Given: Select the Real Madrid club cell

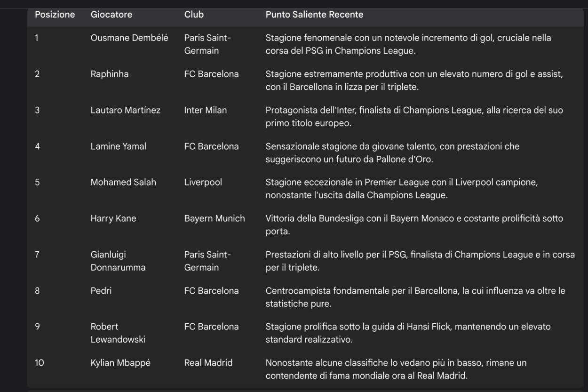Looking at the screenshot, I should point(208,363).
